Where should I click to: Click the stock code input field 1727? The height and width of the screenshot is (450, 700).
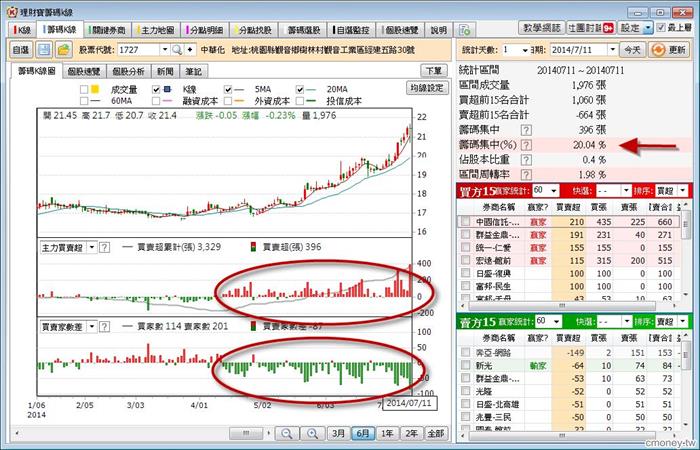[x=138, y=50]
